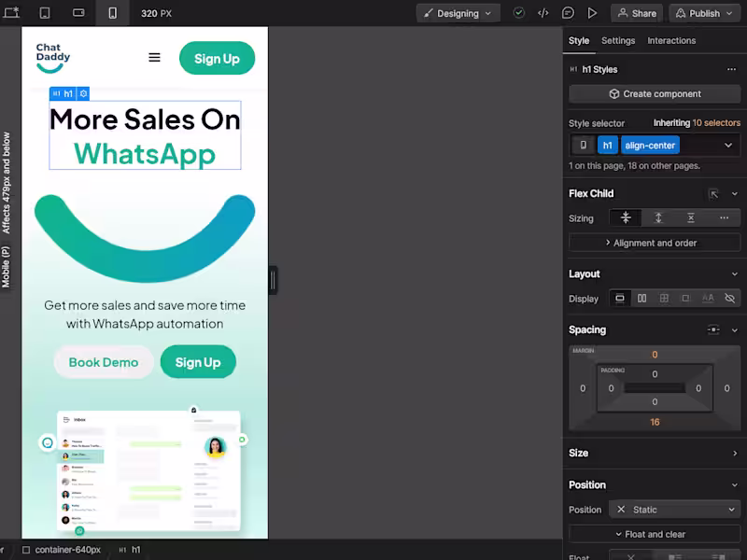Click the Spacing options icon
747x560 pixels.
coord(713,330)
